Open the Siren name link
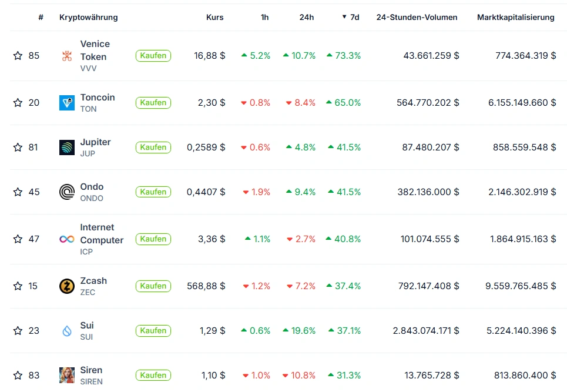 (x=91, y=370)
